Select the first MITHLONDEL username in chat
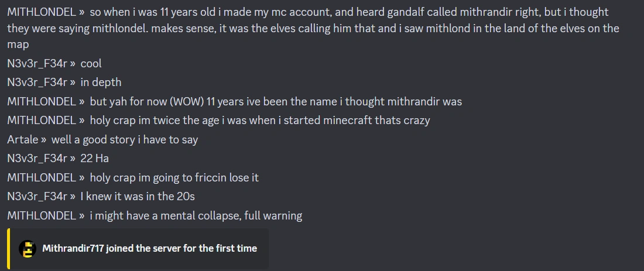This screenshot has width=644, height=271. click(42, 12)
